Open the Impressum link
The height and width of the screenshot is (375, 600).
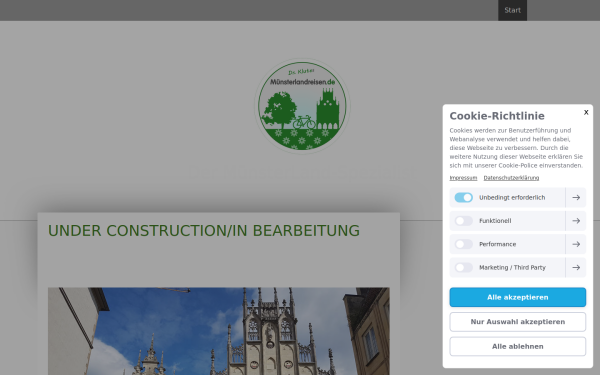point(463,178)
